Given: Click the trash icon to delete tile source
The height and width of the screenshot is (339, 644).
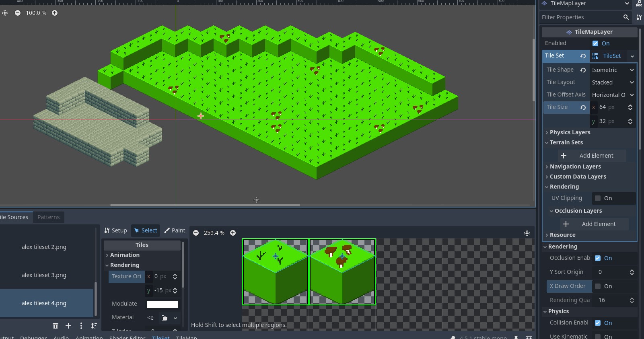Looking at the screenshot, I should click(56, 326).
